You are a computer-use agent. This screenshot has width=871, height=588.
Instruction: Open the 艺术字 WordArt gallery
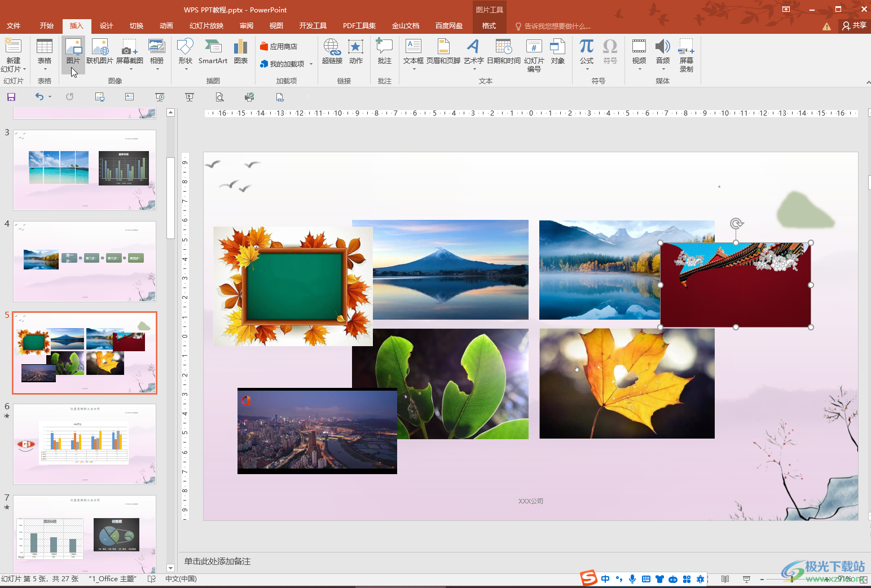[x=474, y=55]
